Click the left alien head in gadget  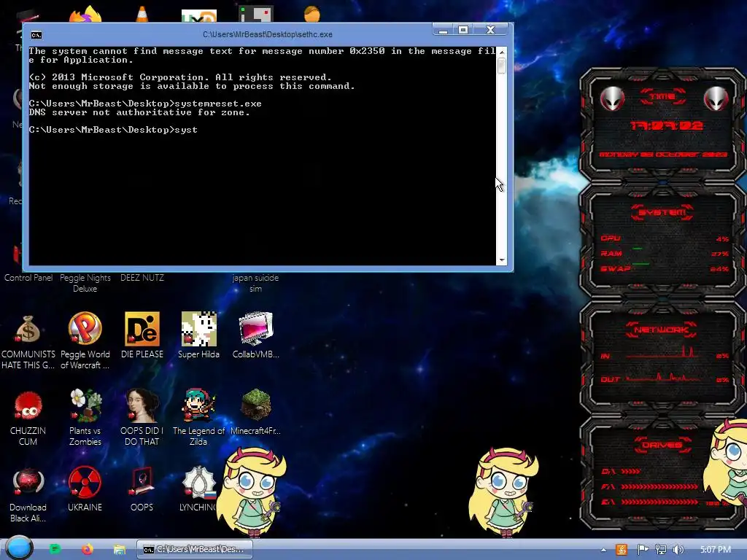tap(612, 99)
